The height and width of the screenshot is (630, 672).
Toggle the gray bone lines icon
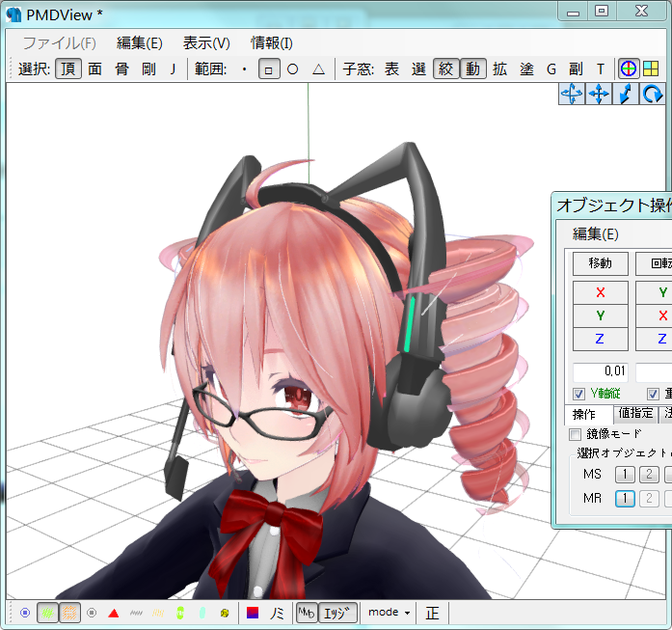pyautogui.click(x=136, y=614)
